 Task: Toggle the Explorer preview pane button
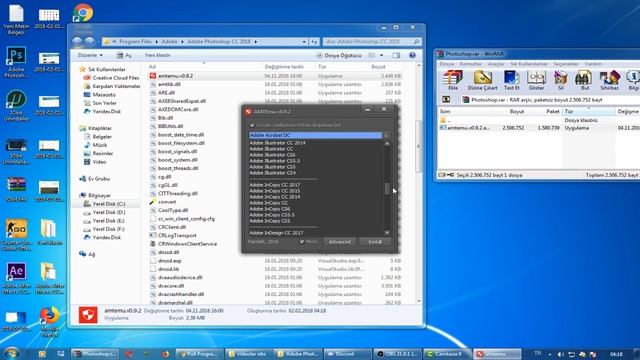coord(396,55)
